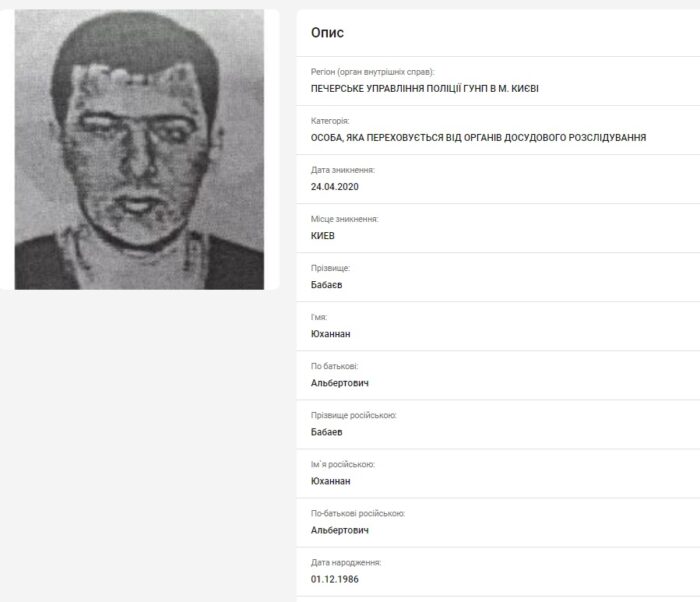Click the 'Регіон (орган внутрішніх справ)' label
This screenshot has width=700, height=602.
click(x=372, y=72)
